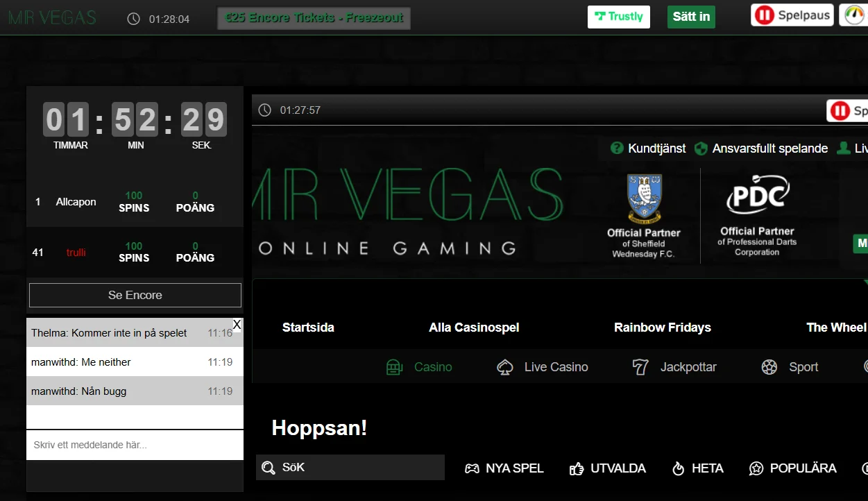
Task: Click the HETA flame icon
Action: 679,469
